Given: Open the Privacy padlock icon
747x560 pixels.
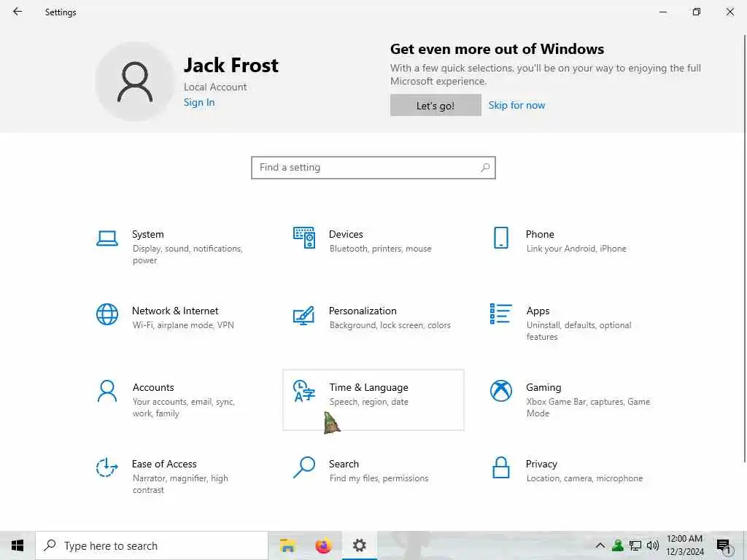Looking at the screenshot, I should tap(501, 467).
